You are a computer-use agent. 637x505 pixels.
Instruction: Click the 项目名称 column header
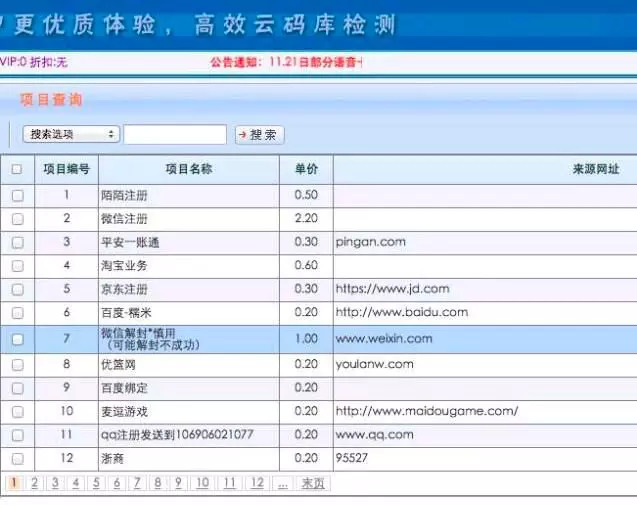pyautogui.click(x=188, y=169)
